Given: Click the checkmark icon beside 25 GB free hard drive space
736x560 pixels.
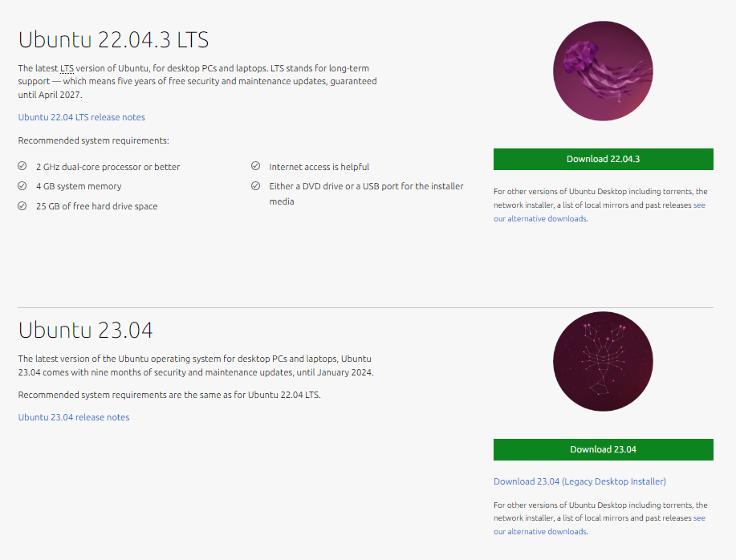Looking at the screenshot, I should tap(22, 205).
